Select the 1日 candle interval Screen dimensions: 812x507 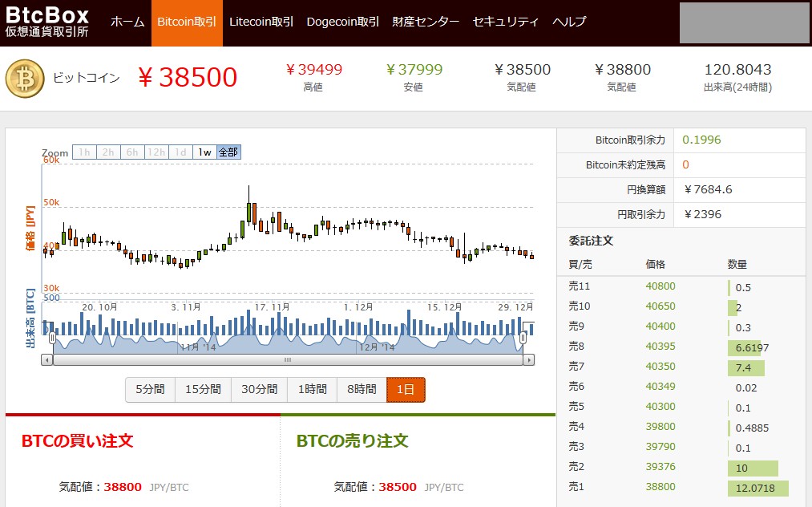[406, 389]
